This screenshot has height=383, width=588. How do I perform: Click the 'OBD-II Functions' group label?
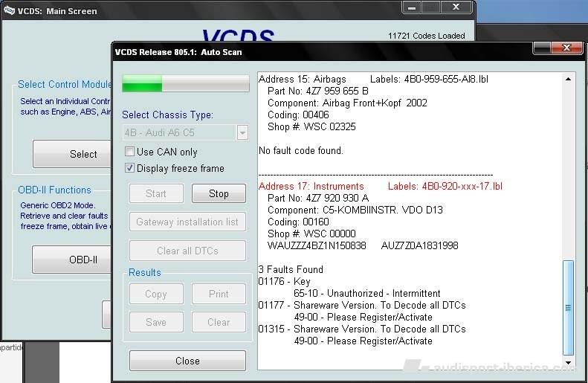pos(54,190)
